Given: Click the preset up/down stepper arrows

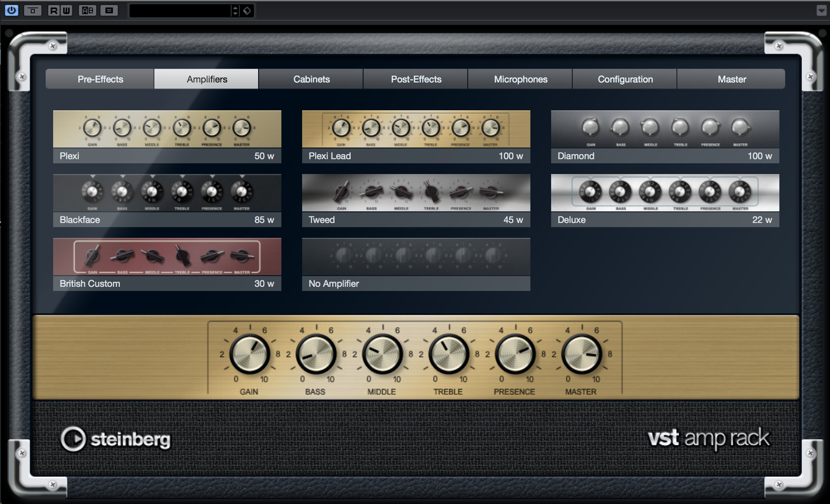Looking at the screenshot, I should (235, 10).
